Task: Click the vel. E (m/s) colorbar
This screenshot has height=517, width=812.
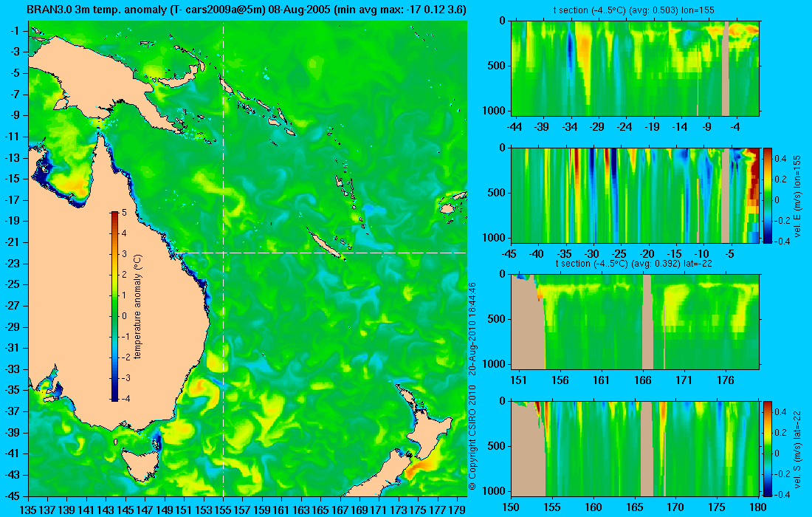Action: tap(768, 195)
